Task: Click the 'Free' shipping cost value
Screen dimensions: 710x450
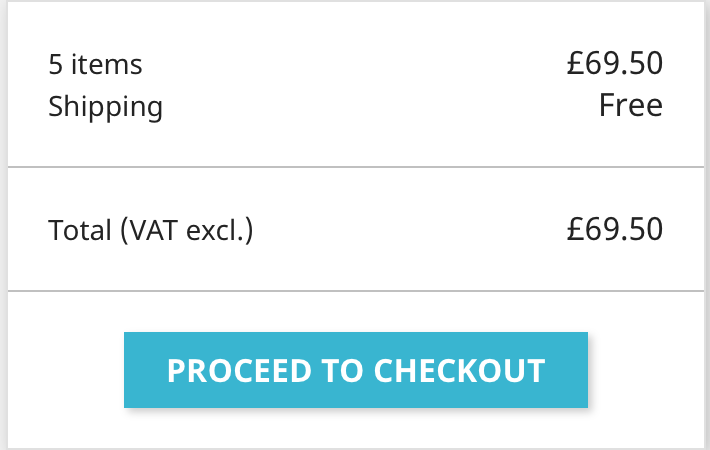Action: point(630,105)
